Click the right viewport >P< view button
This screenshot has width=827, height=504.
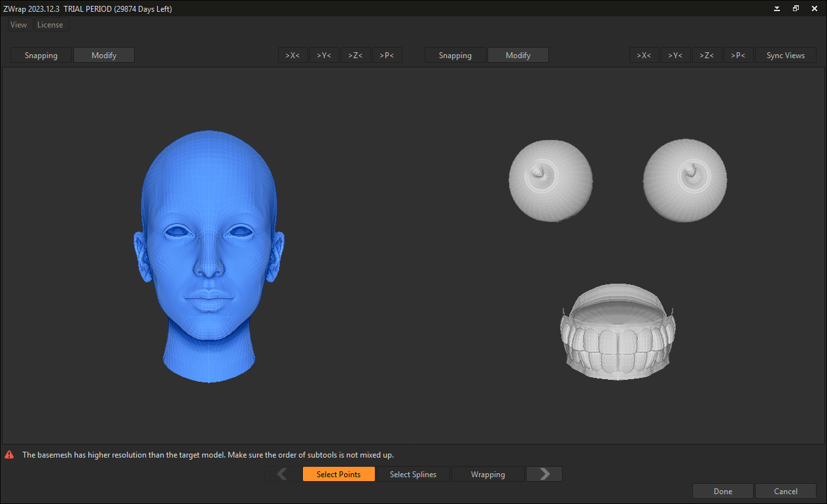pos(738,56)
